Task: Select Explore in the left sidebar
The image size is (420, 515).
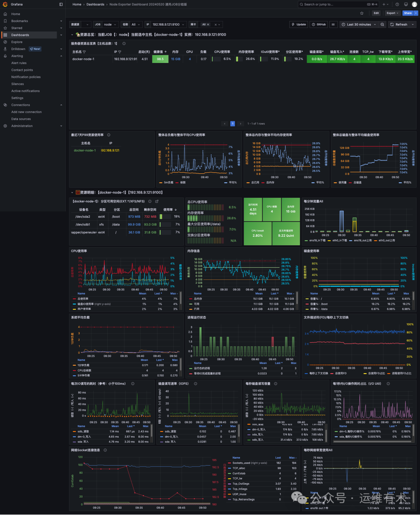Action: pos(16,42)
